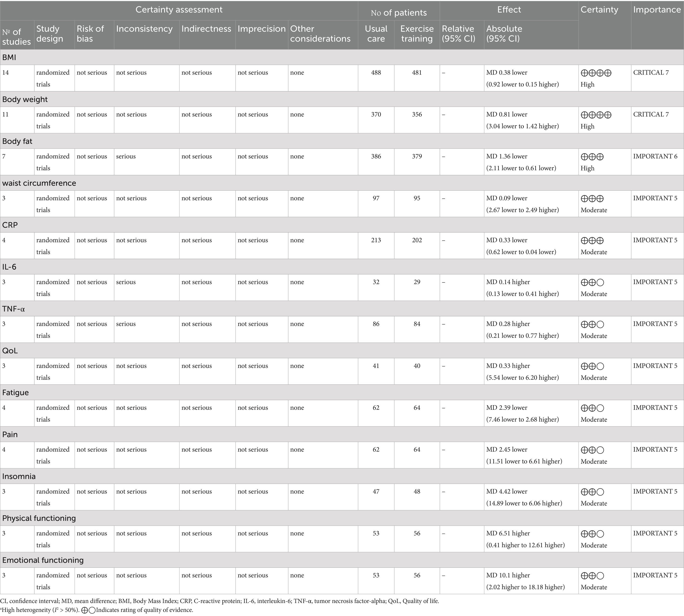This screenshot has height=616, width=684.
Task: Select the 'Study design' column header
Action: pyautogui.click(x=50, y=34)
